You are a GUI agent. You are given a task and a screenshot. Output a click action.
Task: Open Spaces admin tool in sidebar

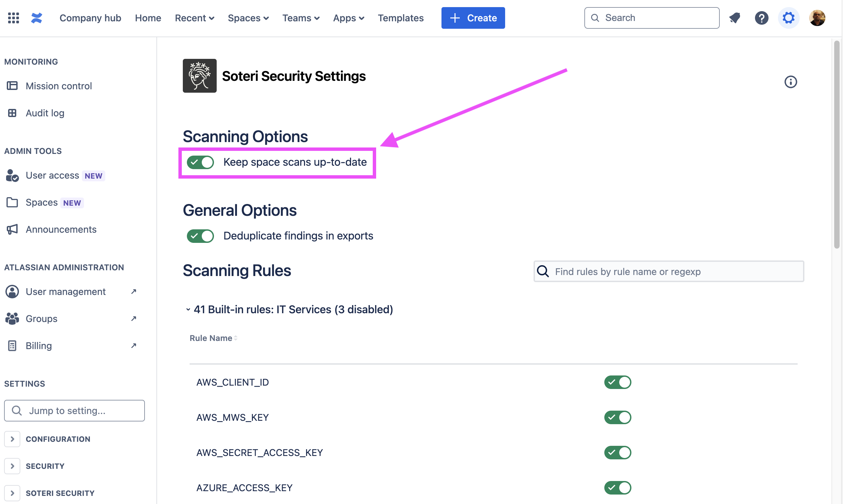tap(41, 202)
